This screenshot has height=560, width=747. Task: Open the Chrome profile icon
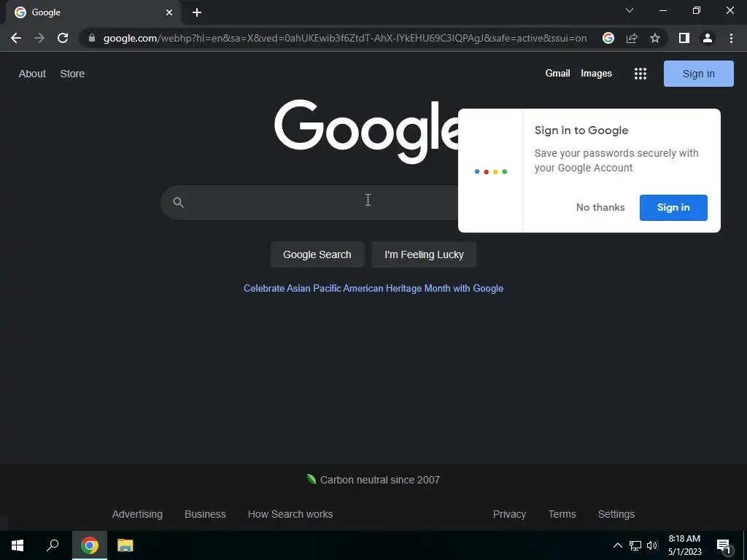708,38
